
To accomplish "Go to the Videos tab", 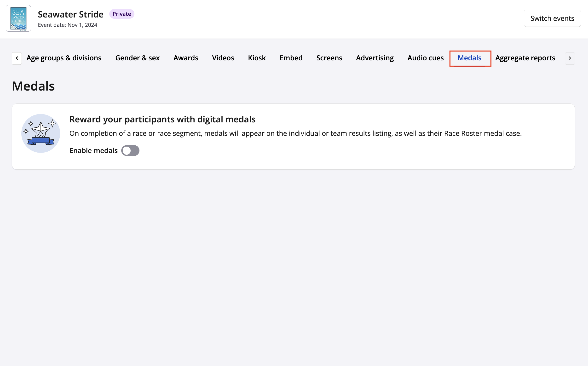I will click(223, 58).
